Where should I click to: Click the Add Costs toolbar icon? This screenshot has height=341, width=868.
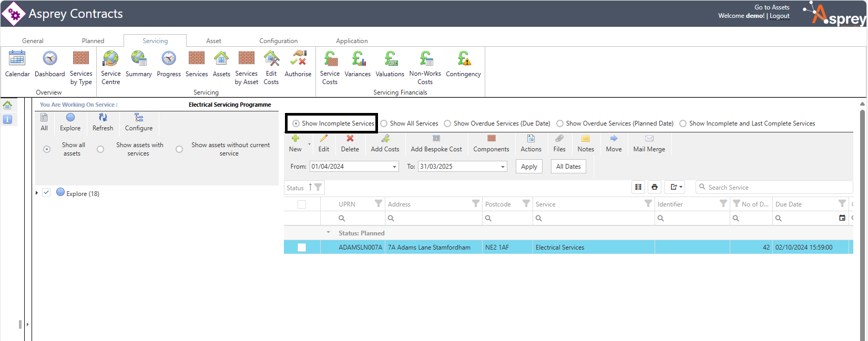tap(385, 143)
